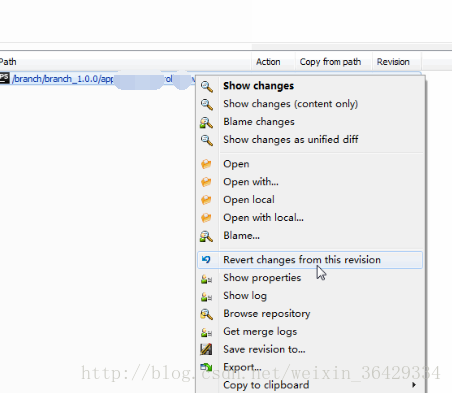This screenshot has height=393, width=452.
Task: Click the folder icon beside Open local
Action: [206, 200]
